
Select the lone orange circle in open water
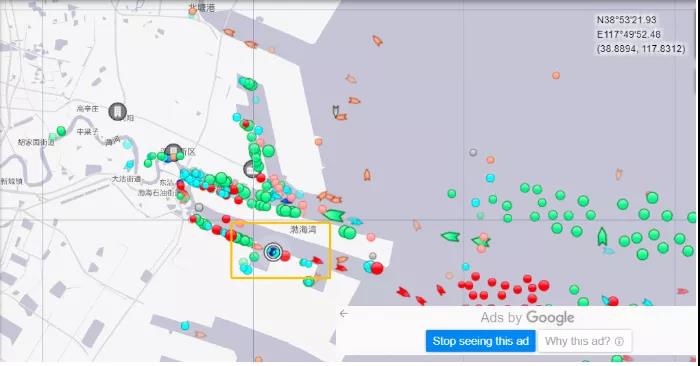pos(556,75)
